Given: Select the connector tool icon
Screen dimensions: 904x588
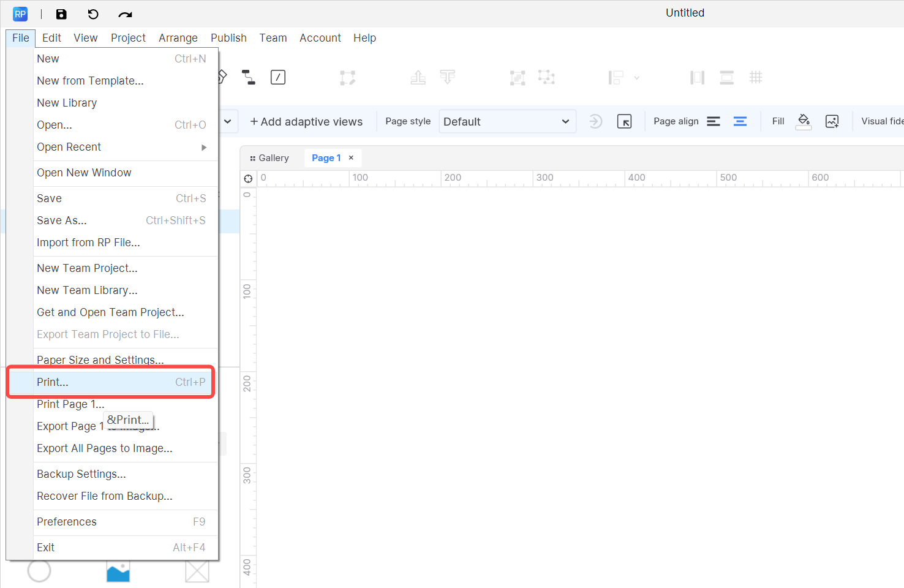Looking at the screenshot, I should (248, 77).
